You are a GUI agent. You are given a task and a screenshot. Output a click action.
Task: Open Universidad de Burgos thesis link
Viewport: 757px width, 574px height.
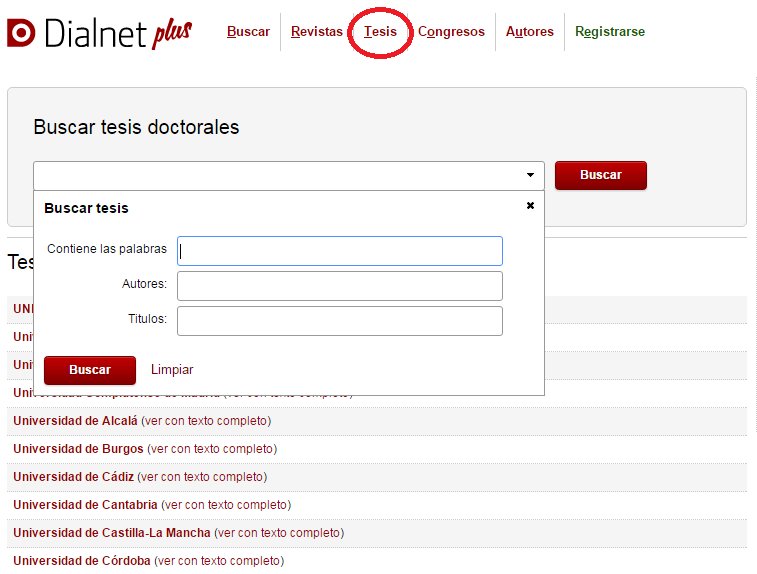(78, 449)
